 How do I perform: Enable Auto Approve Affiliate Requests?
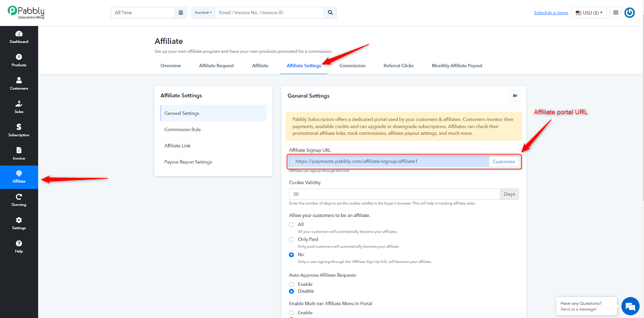[x=291, y=285]
